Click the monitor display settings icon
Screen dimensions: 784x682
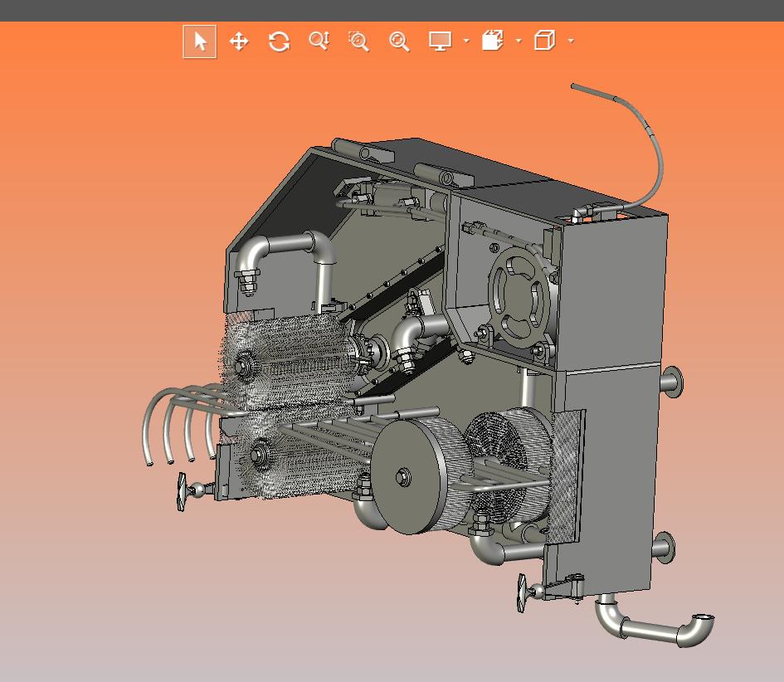pyautogui.click(x=440, y=41)
